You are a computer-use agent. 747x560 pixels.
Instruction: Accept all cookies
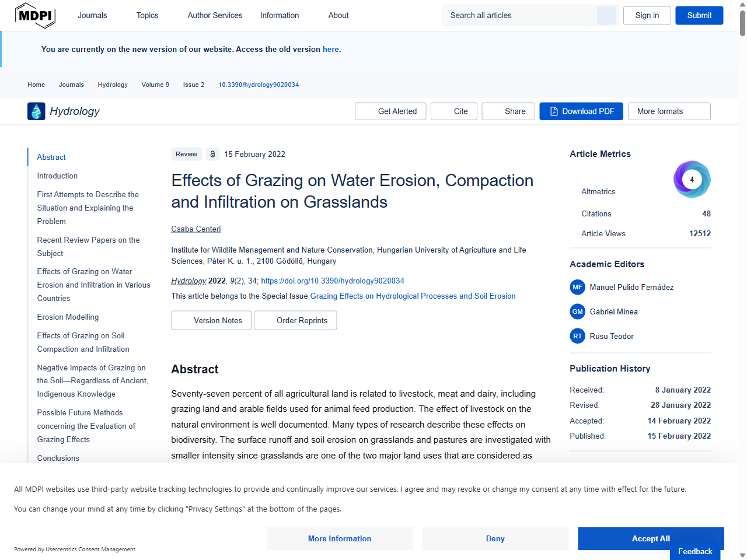(651, 538)
